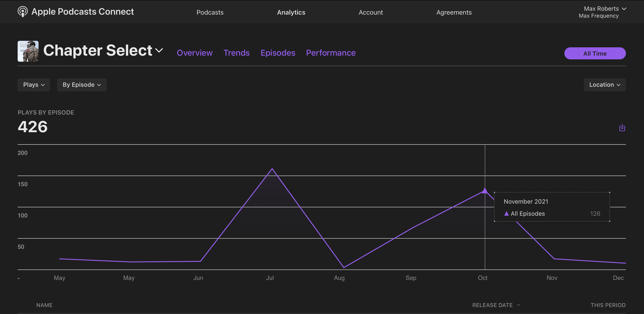View the Performance tab

click(331, 53)
